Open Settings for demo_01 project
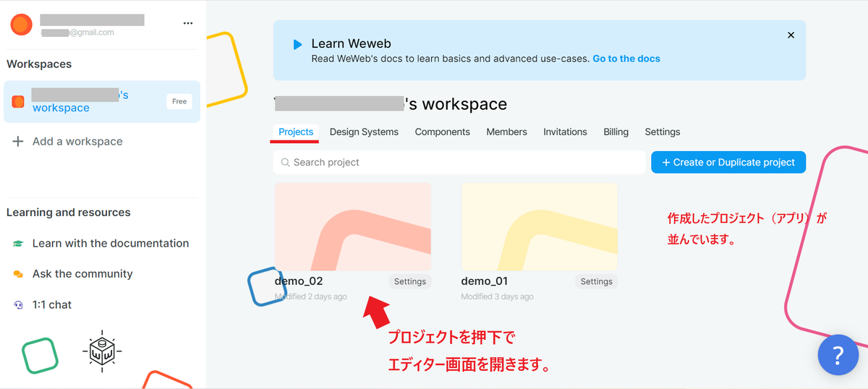This screenshot has height=389, width=868. pos(597,281)
